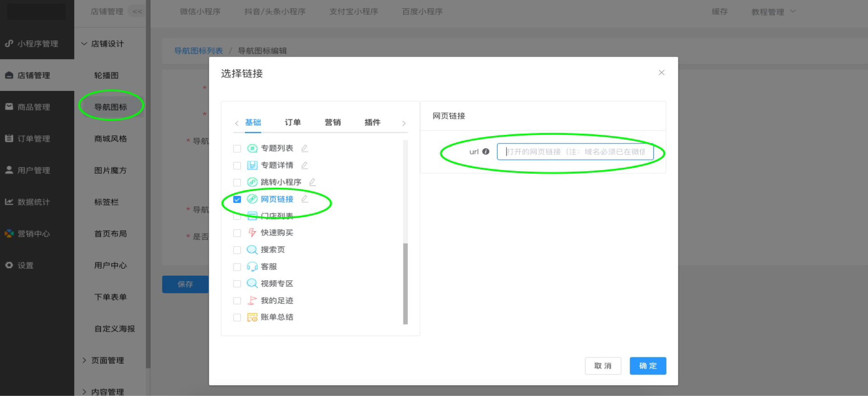This screenshot has width=868, height=396.
Task: Check the 账单总结 checkbox
Action: [x=237, y=318]
